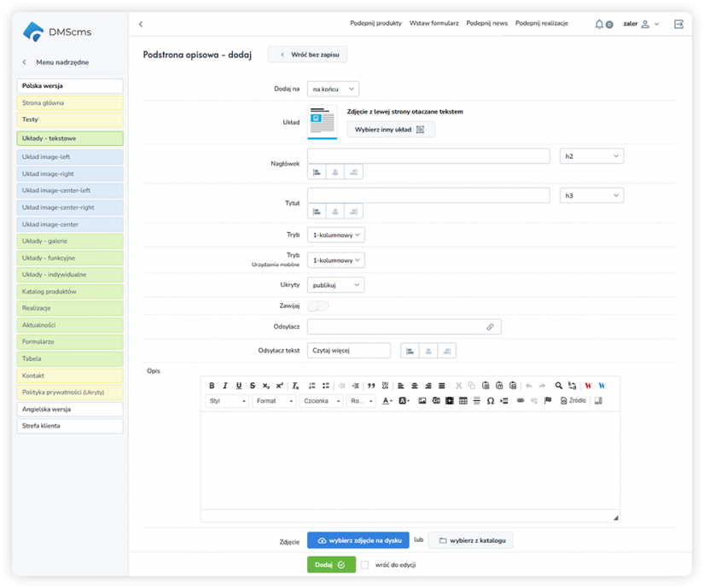This screenshot has height=588, width=704.
Task: Click the text color picker in editor
Action: [x=387, y=400]
